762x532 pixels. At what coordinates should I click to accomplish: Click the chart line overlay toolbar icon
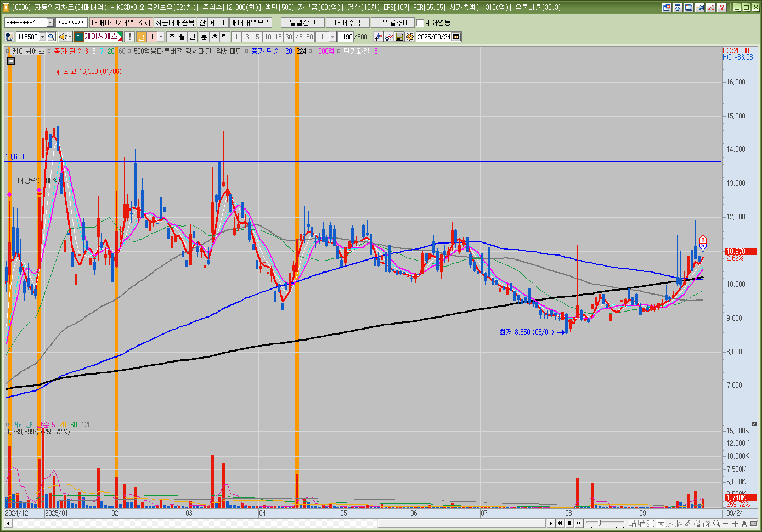(389, 37)
